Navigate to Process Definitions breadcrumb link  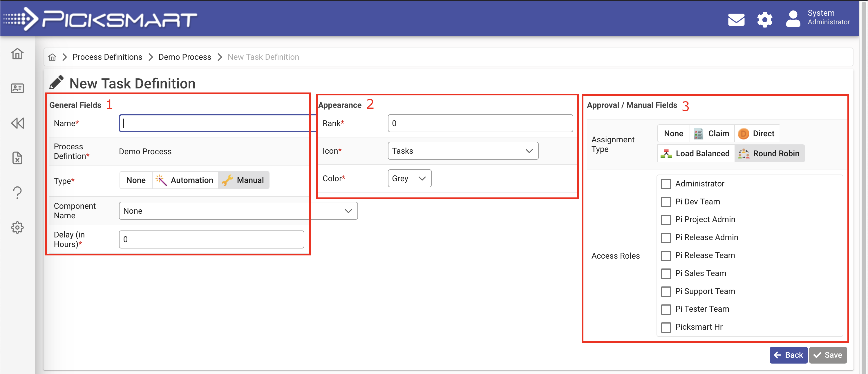pos(107,57)
